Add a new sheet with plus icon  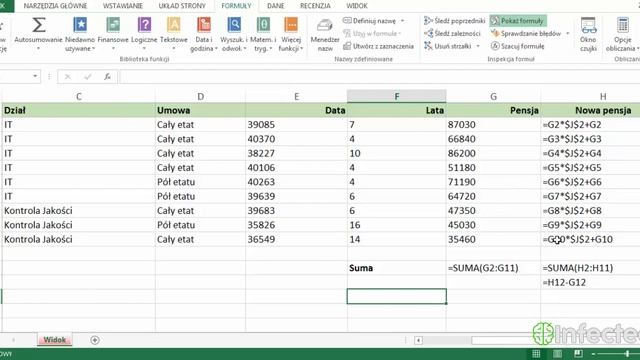95,340
